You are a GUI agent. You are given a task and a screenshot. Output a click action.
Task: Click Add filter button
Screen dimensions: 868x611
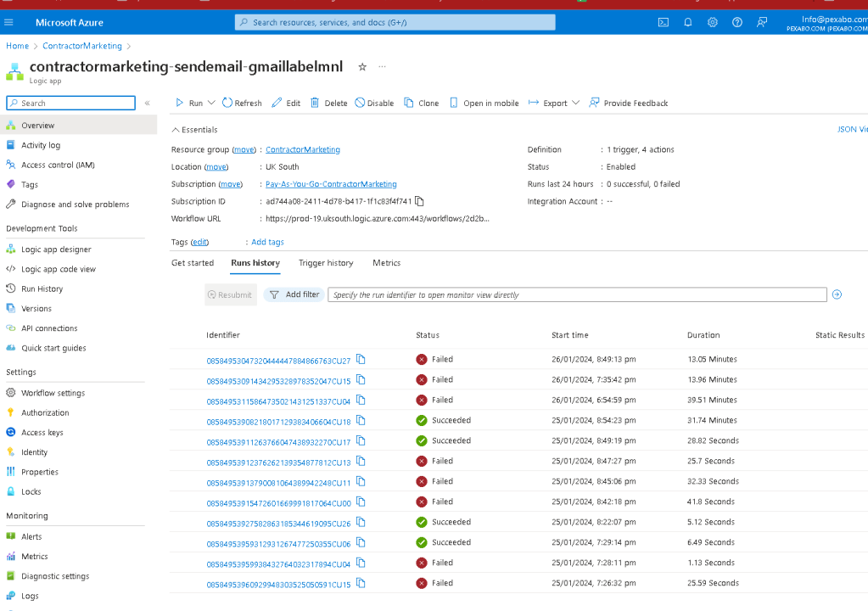point(294,294)
